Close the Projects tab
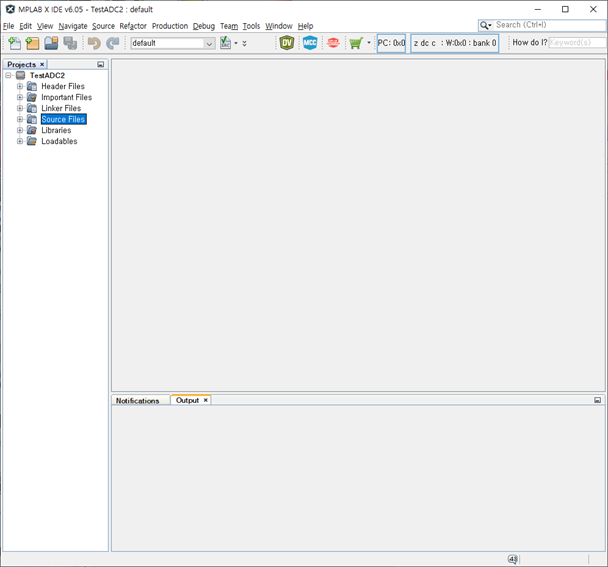Image resolution: width=608 pixels, height=567 pixels. pyautogui.click(x=42, y=64)
